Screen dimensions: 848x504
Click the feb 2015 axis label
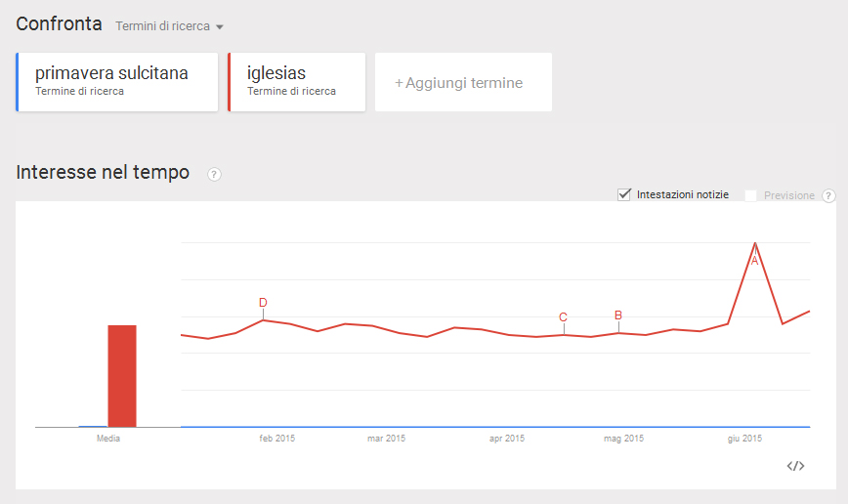point(276,439)
